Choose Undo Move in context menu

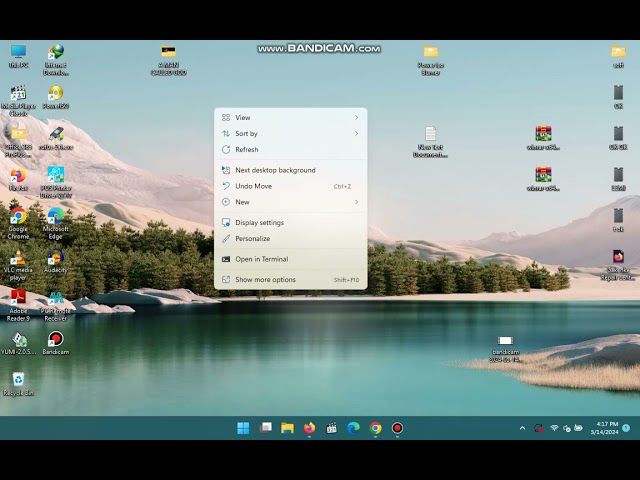click(291, 186)
